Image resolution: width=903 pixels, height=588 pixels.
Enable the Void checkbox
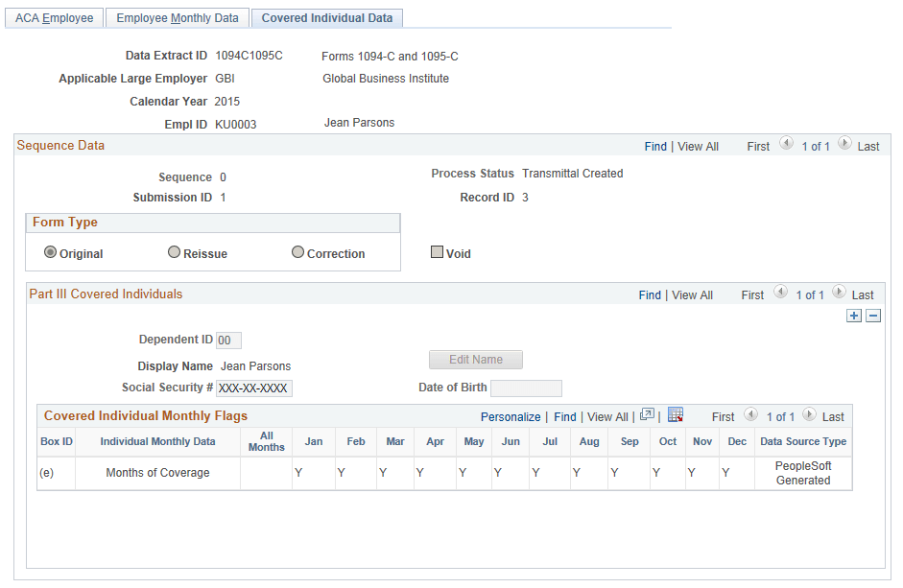(437, 252)
